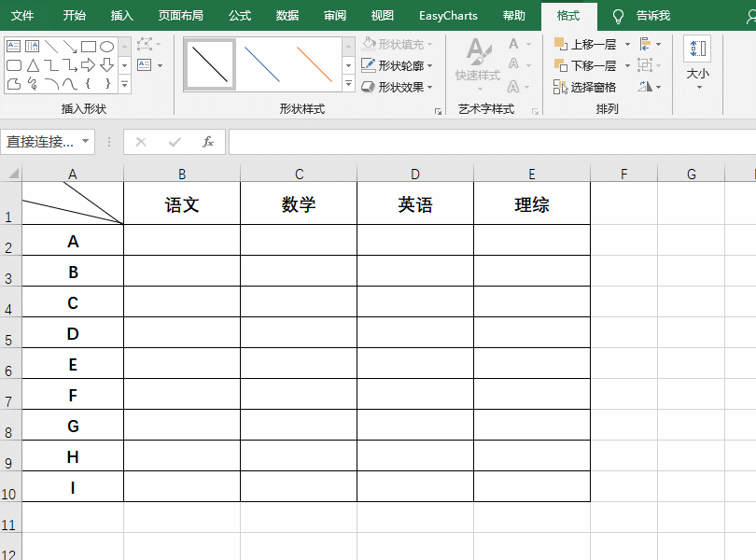
Task: Select the freeform shape tool
Action: (13, 84)
